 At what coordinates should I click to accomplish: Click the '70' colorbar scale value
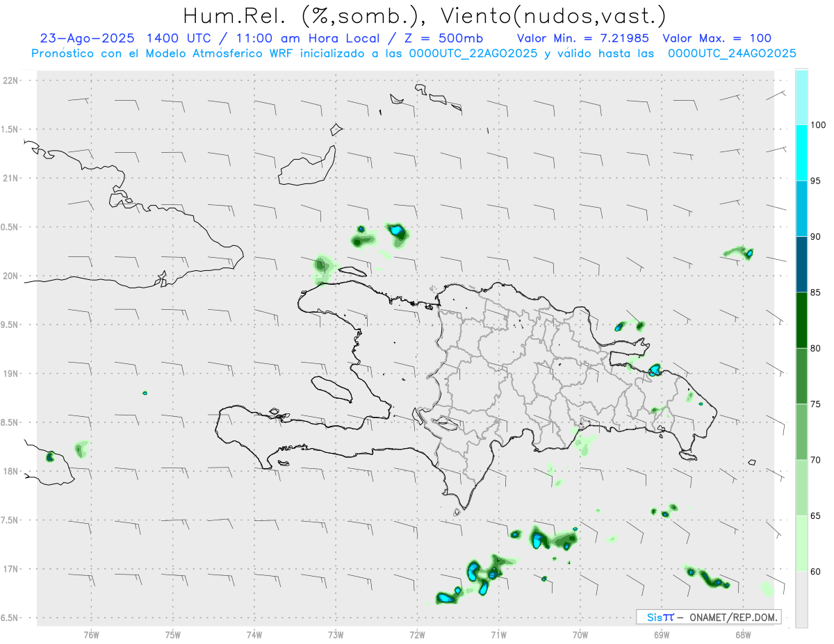tap(817, 460)
